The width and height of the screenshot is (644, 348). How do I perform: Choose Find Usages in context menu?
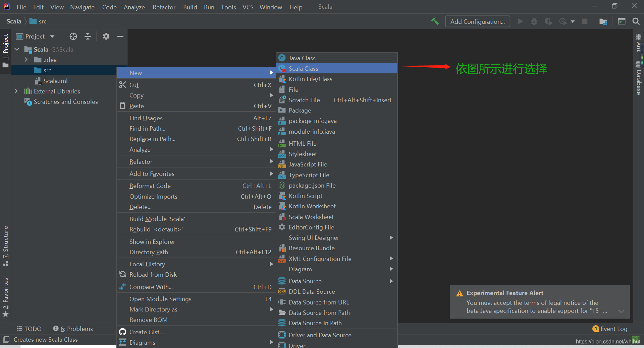pos(196,118)
